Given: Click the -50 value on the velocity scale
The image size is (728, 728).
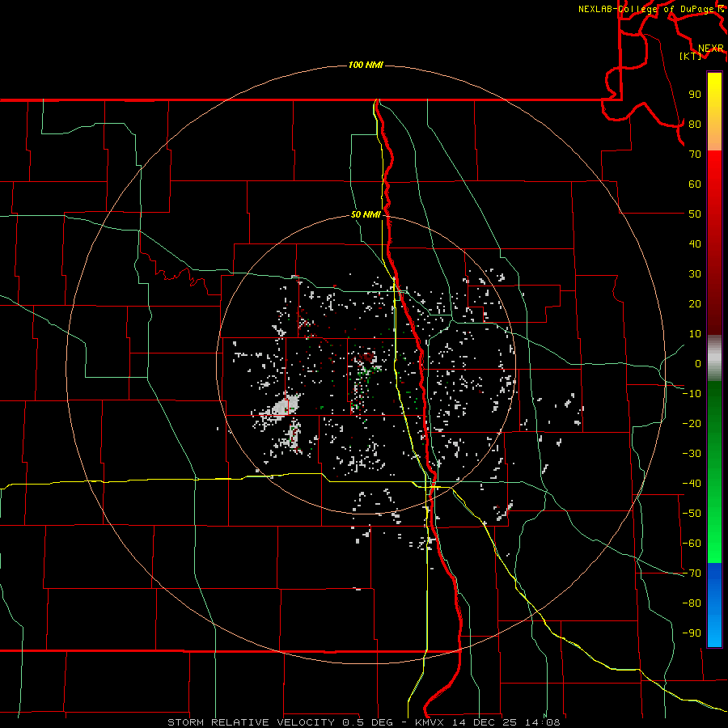Looking at the screenshot, I should coord(692,514).
